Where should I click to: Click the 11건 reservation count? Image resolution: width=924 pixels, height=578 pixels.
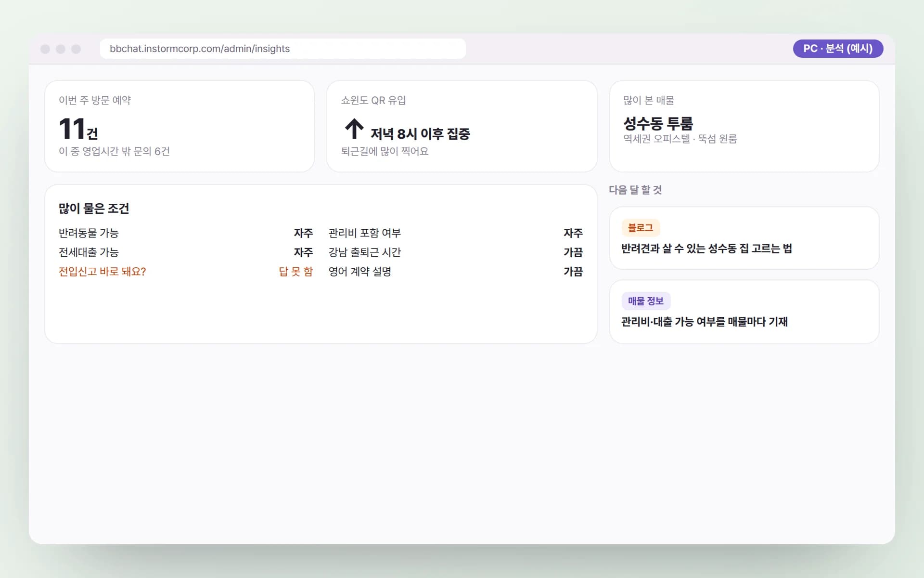pyautogui.click(x=78, y=129)
